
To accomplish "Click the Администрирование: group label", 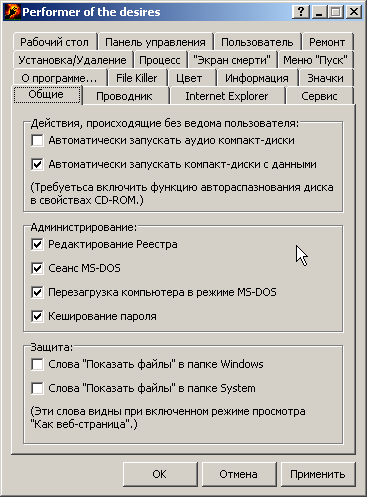I will (84, 227).
